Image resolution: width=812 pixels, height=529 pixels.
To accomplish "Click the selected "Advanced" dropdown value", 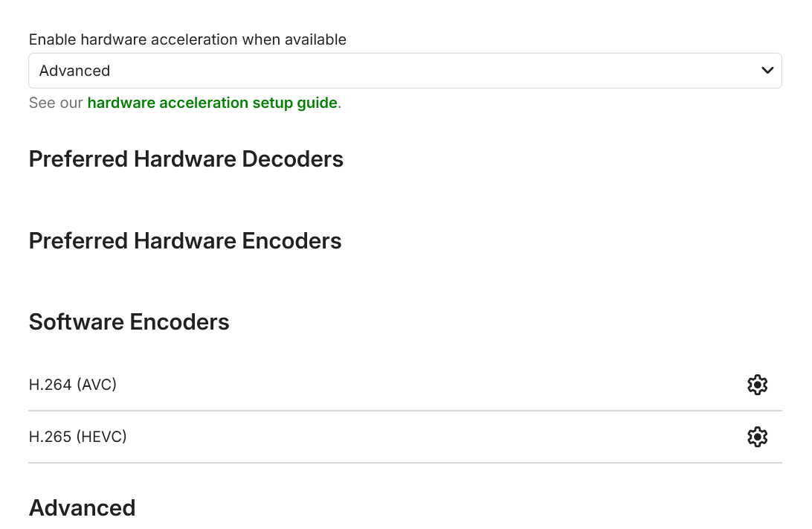I will [74, 71].
